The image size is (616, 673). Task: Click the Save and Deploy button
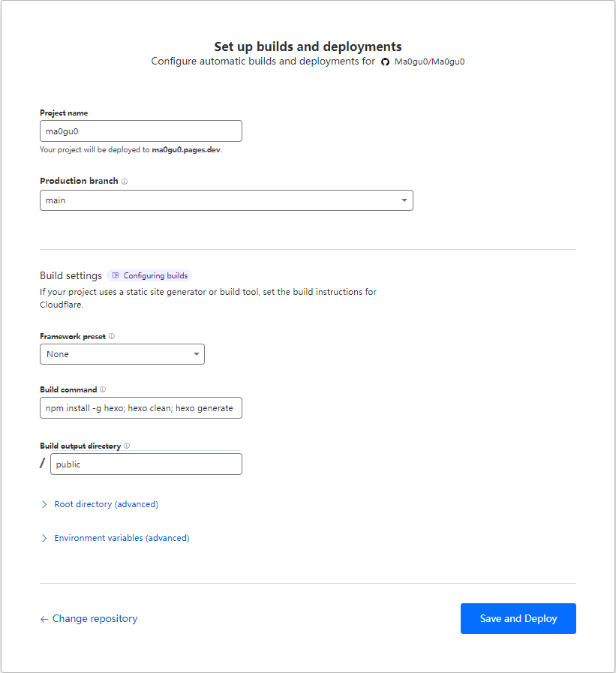(518, 618)
